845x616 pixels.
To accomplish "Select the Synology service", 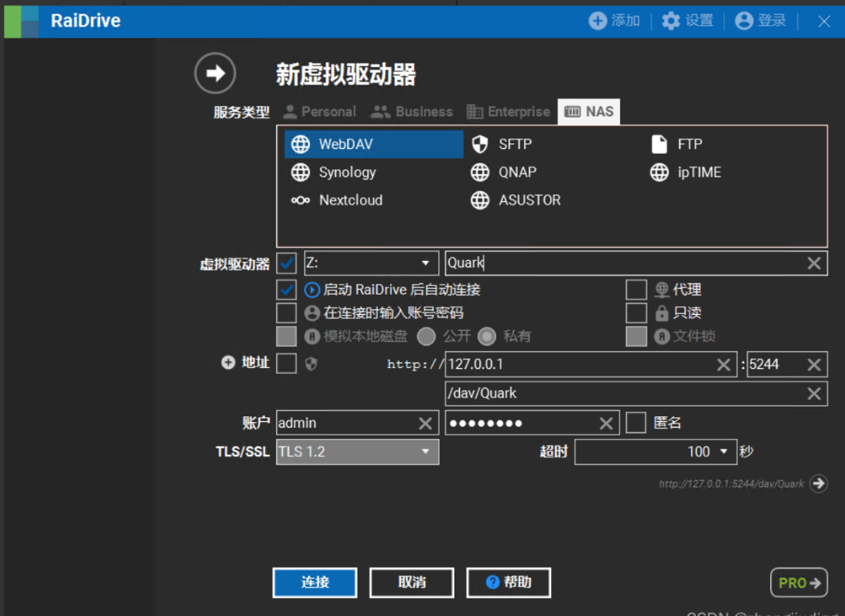I will [333, 172].
